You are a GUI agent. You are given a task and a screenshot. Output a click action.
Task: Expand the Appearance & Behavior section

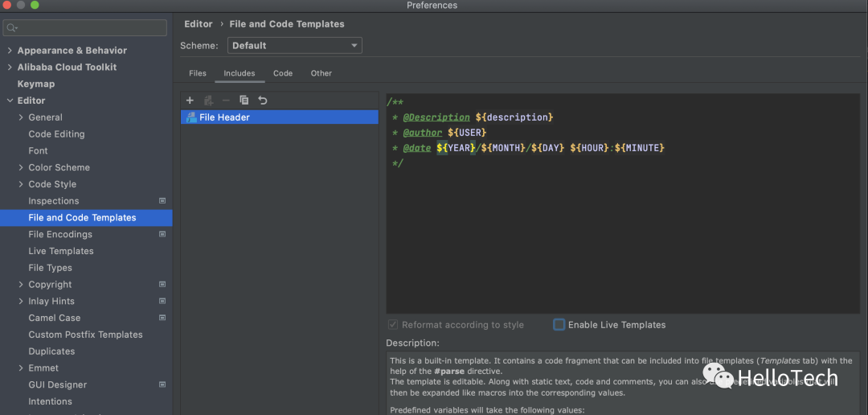(10, 51)
